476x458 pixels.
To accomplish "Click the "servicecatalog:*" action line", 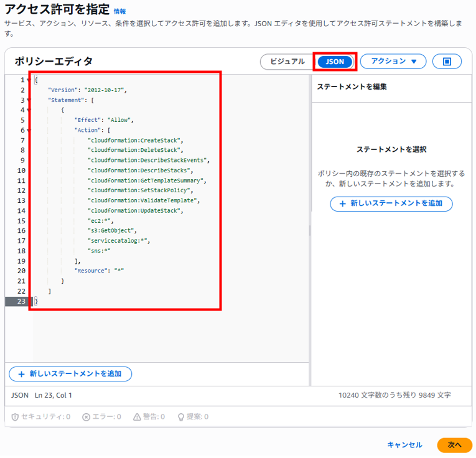I will point(119,241).
